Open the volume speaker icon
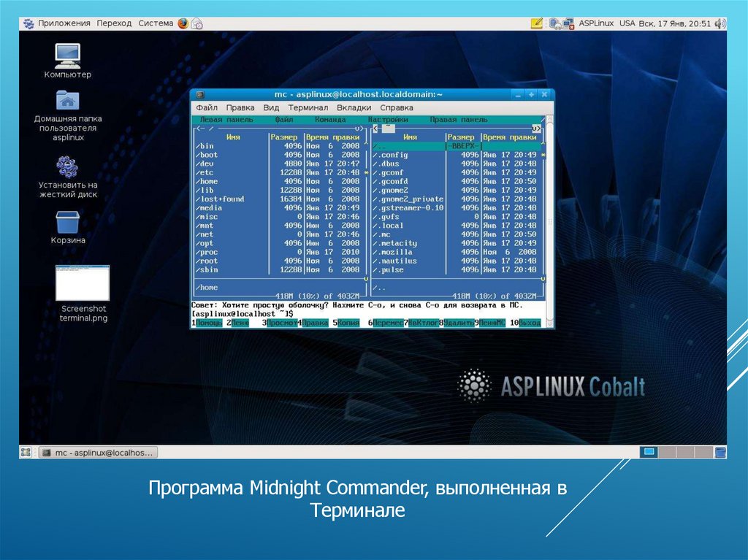748x560 pixels. coord(720,23)
